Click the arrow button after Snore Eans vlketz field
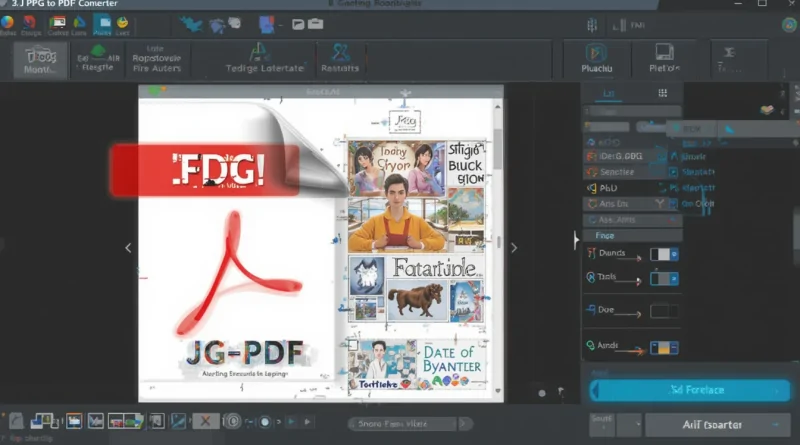 coord(465,424)
